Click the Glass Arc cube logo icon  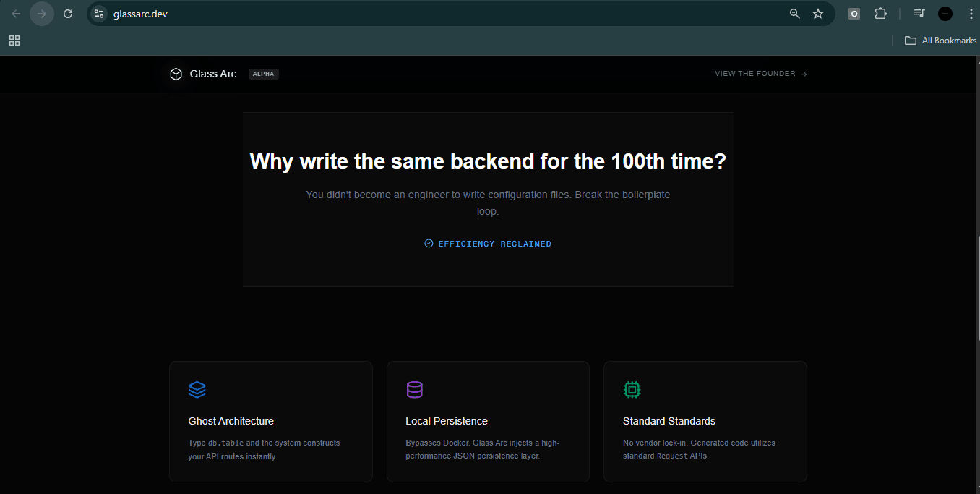[176, 74]
